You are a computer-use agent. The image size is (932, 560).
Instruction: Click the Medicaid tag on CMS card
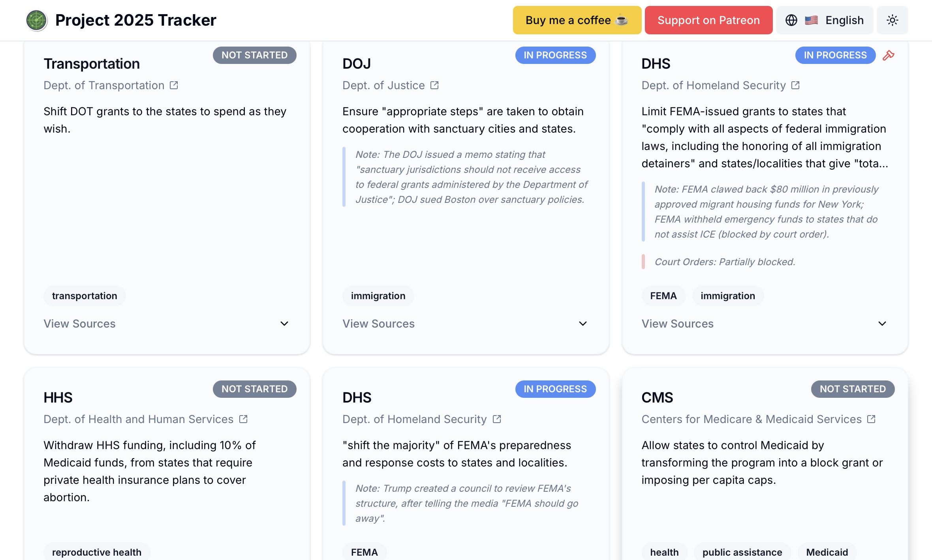coord(827,552)
